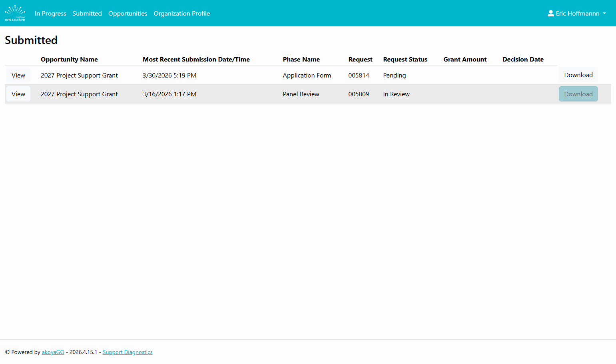View request 005814 application

point(18,75)
